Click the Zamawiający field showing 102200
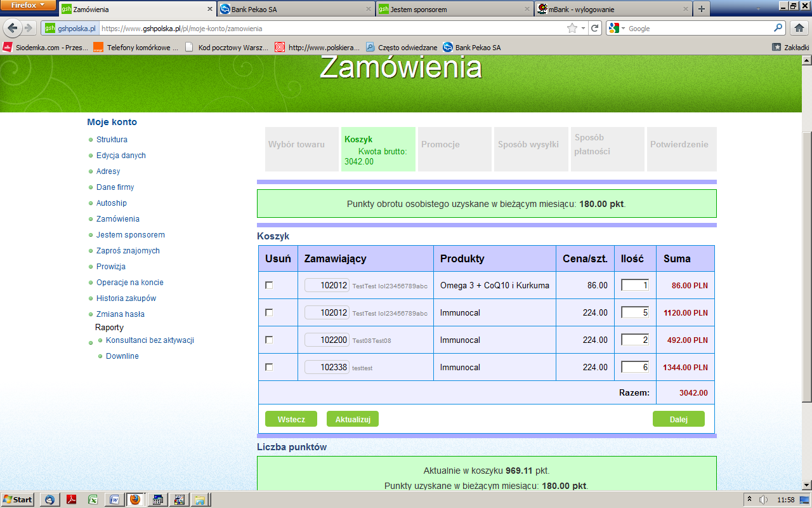 coord(327,340)
